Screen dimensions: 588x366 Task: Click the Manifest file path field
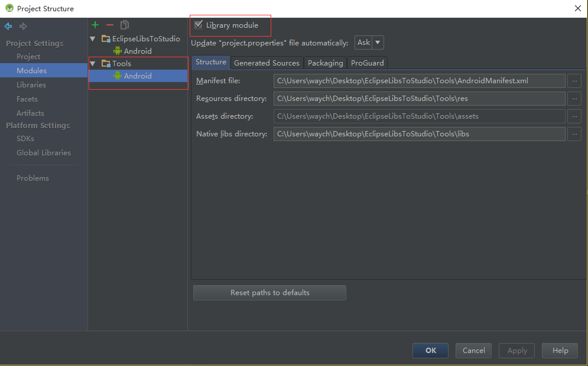pyautogui.click(x=419, y=81)
